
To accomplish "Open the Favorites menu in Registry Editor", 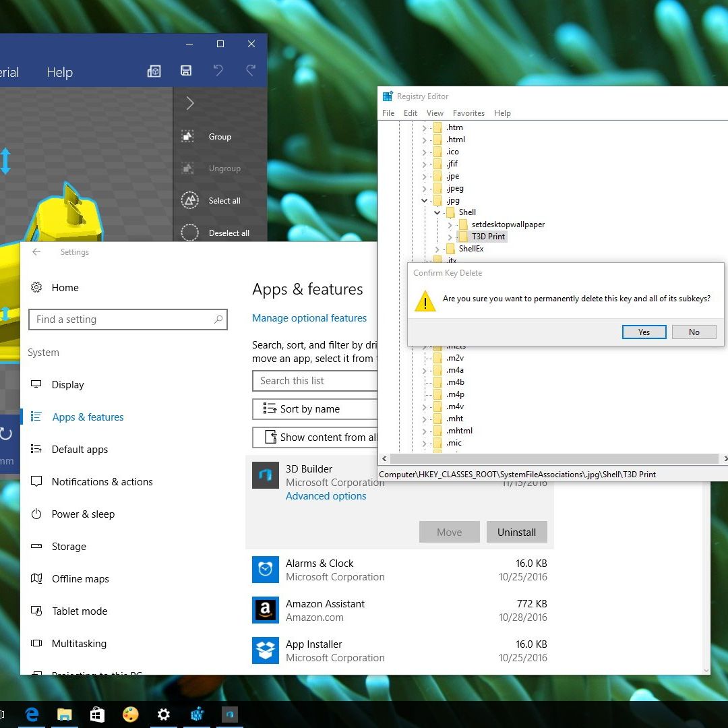I will [468, 113].
